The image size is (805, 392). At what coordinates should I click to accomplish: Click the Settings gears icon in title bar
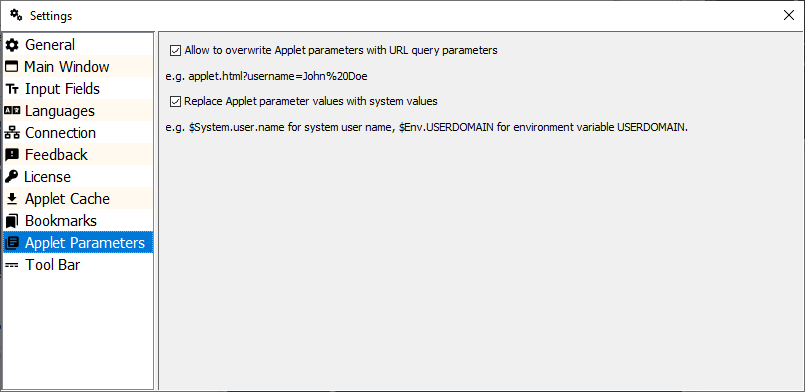(x=16, y=15)
